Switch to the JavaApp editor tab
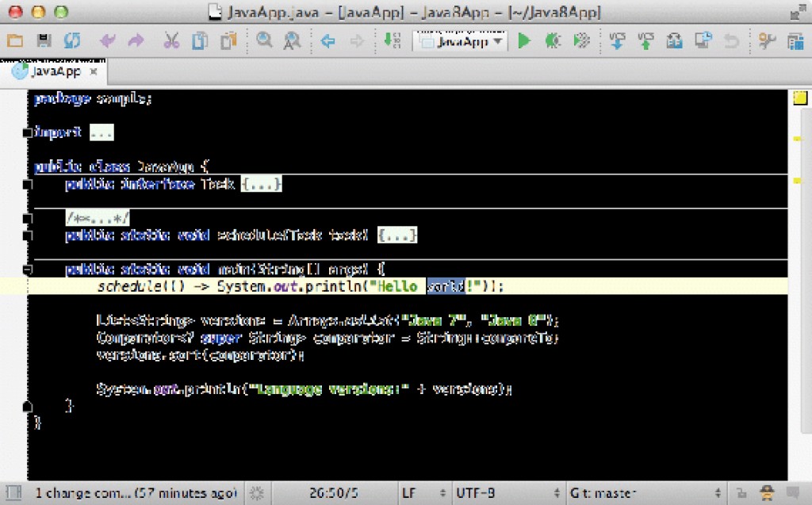 tap(55, 71)
